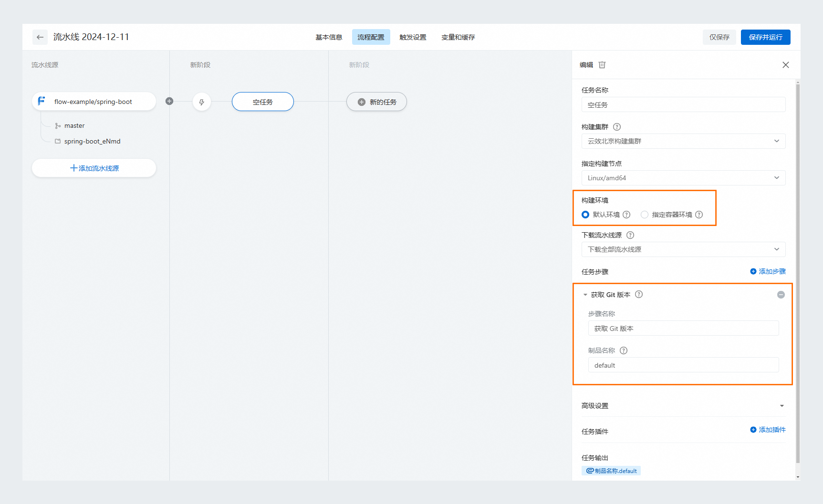This screenshot has width=823, height=504.
Task: Collapse the 获取 Git 版本 step
Action: click(x=585, y=295)
